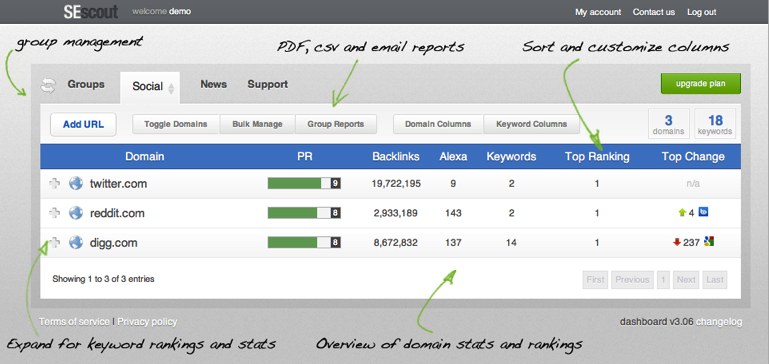The image size is (769, 364).
Task: Sort by the Alexa column header
Action: 453,156
